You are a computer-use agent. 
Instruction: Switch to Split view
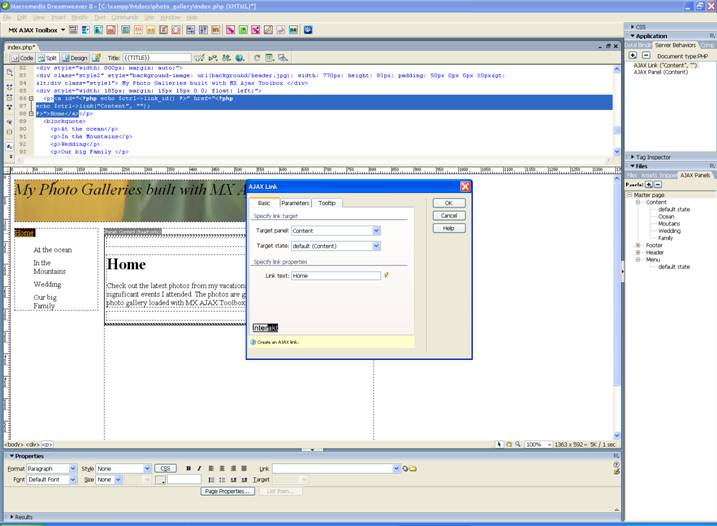47,58
